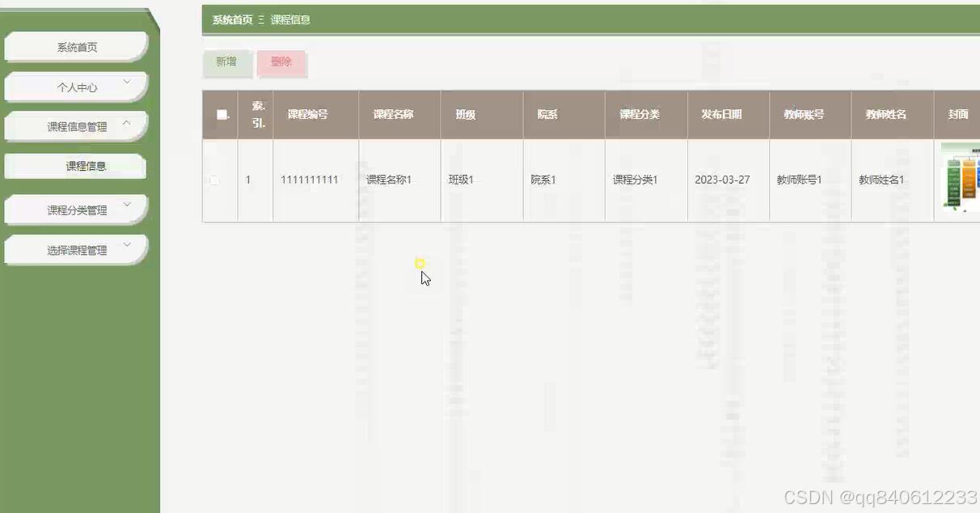Click the 课程信息 breadcrumb label
This screenshot has height=513, width=980.
click(x=289, y=19)
